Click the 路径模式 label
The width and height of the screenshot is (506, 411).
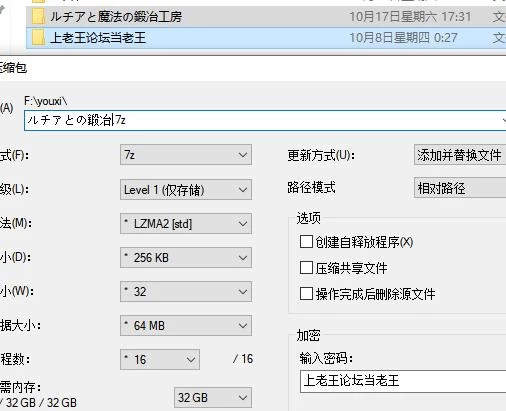(x=311, y=188)
